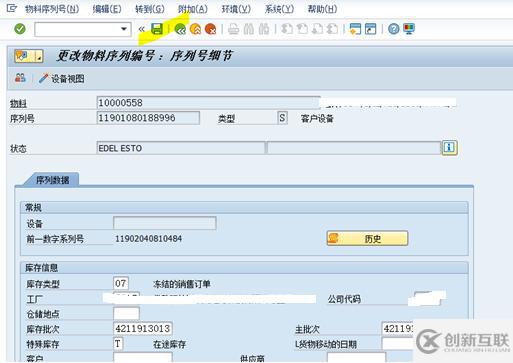The height and width of the screenshot is (363, 513).
Task: Click the 冻结的销售订单 description text
Action: [182, 284]
